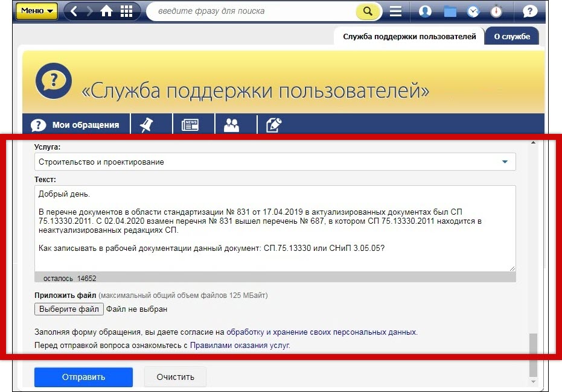Open the grid apps icon

point(127,11)
